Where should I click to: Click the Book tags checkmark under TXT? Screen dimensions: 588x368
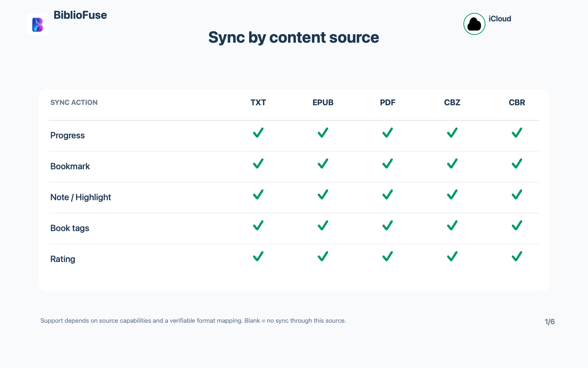pos(258,225)
